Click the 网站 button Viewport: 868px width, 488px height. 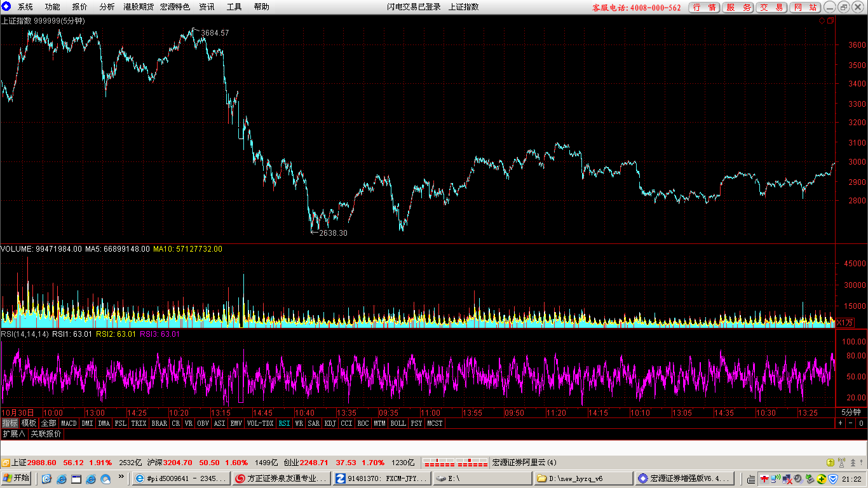(x=805, y=8)
